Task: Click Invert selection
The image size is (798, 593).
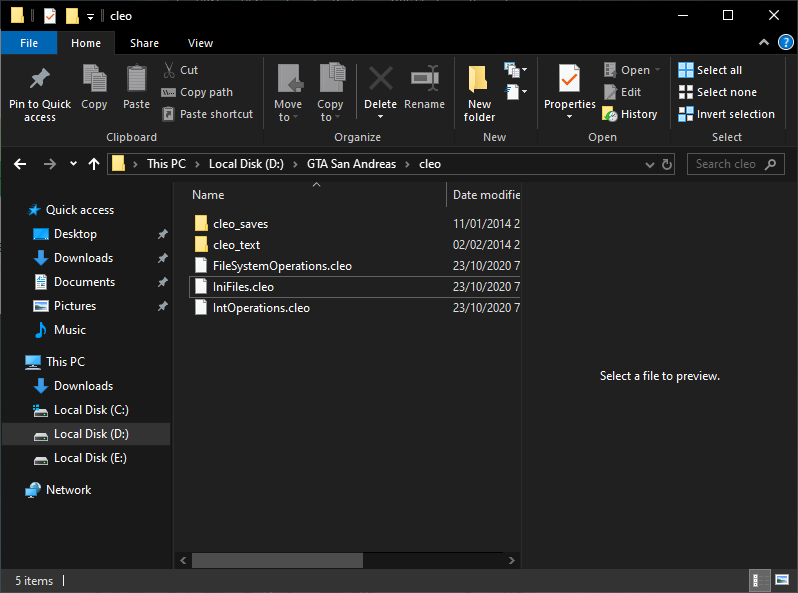Action: click(726, 114)
